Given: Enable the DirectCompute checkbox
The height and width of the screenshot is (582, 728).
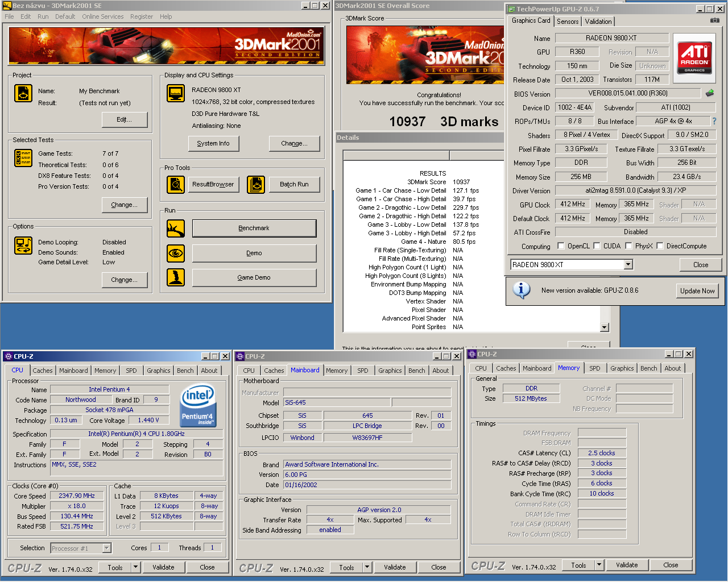Looking at the screenshot, I should pyautogui.click(x=660, y=246).
